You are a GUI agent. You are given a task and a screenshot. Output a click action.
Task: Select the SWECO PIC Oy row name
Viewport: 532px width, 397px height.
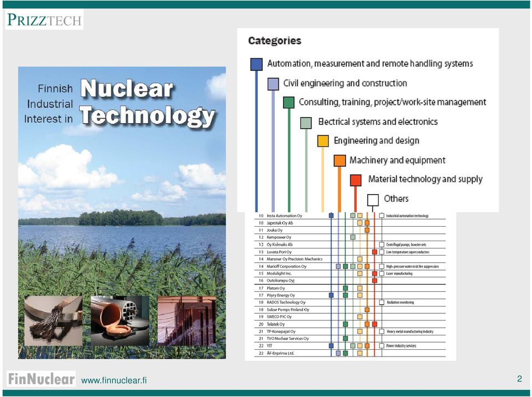[x=279, y=317]
